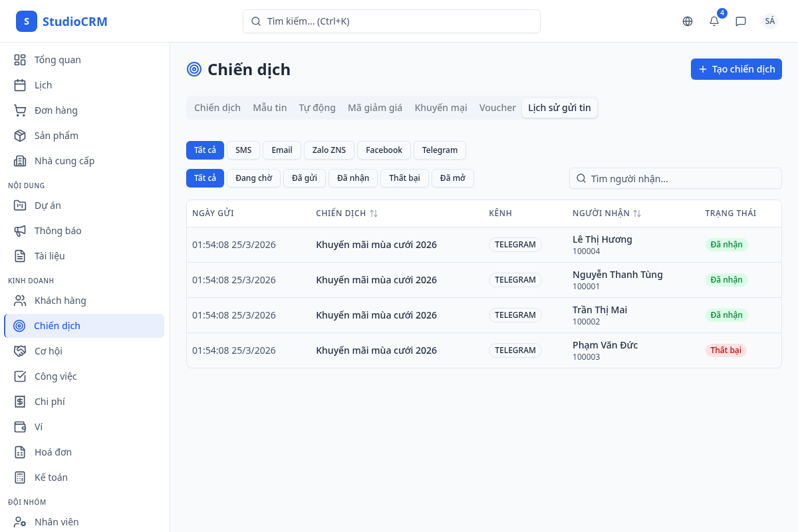Filter channel by Telegram
This screenshot has height=532, width=798.
440,150
